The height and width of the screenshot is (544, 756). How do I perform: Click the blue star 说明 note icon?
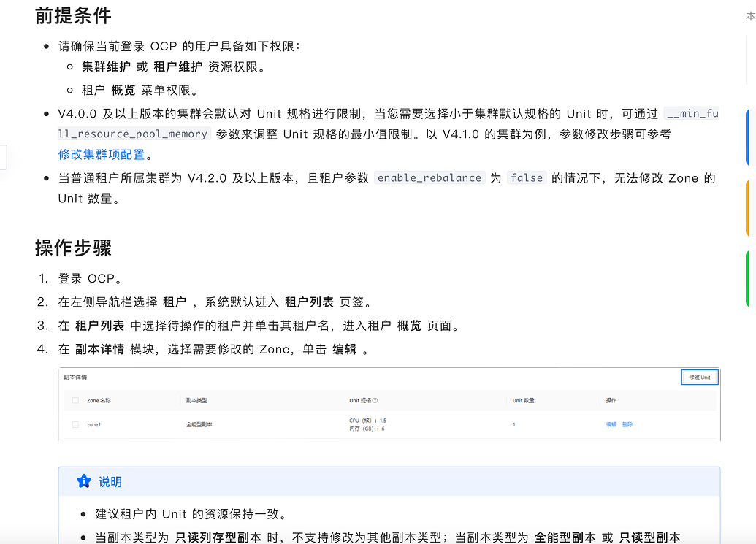click(85, 480)
